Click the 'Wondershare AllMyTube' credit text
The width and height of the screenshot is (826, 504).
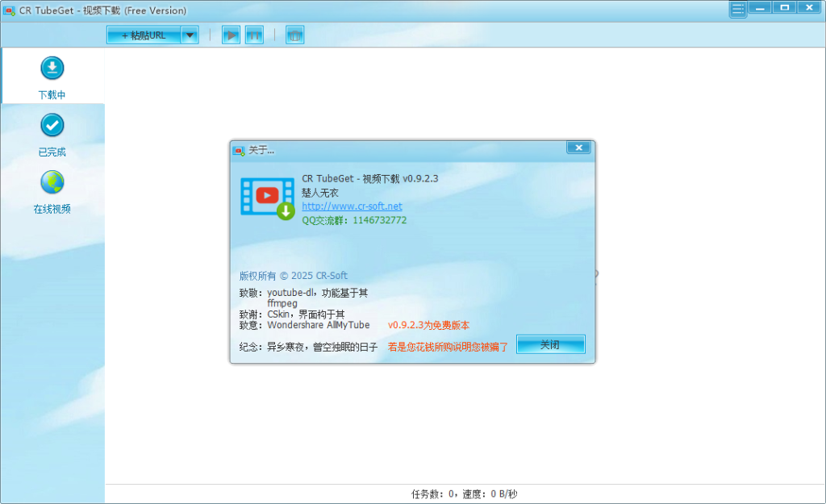tap(318, 325)
